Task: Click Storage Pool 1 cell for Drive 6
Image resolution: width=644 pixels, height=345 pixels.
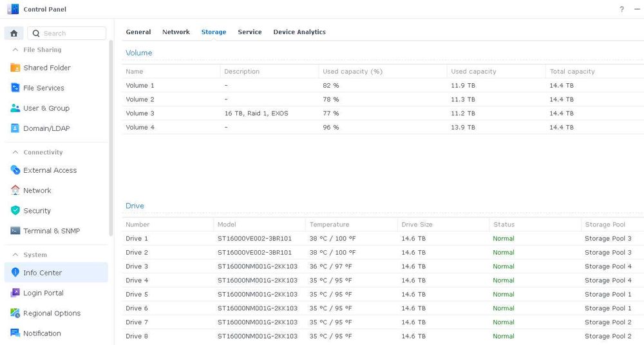Action: [x=608, y=308]
